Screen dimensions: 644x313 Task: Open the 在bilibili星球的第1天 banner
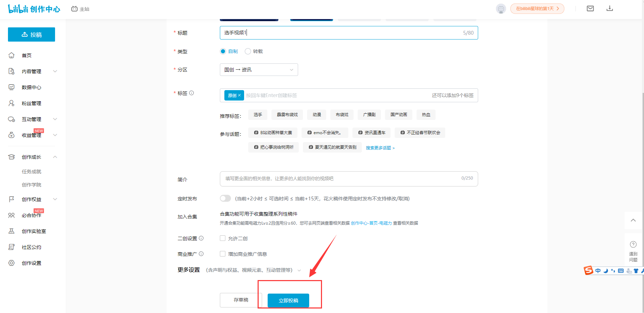click(537, 9)
